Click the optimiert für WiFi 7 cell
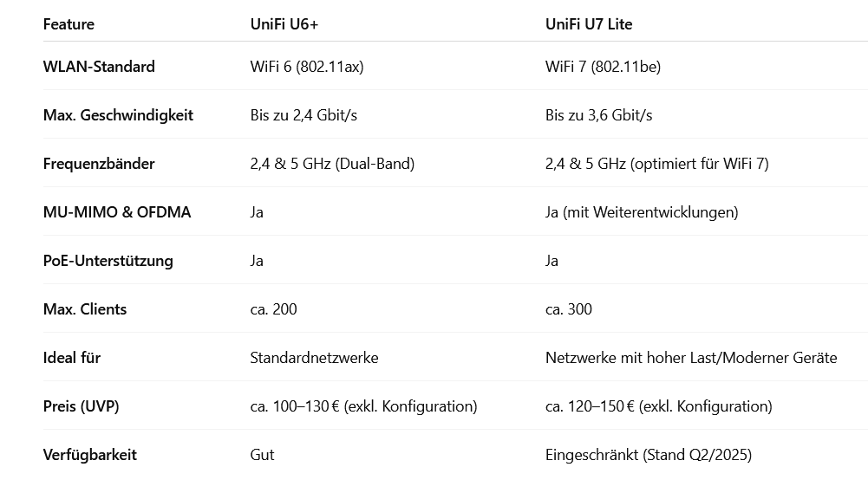This screenshot has height=493, width=868. coord(657,164)
